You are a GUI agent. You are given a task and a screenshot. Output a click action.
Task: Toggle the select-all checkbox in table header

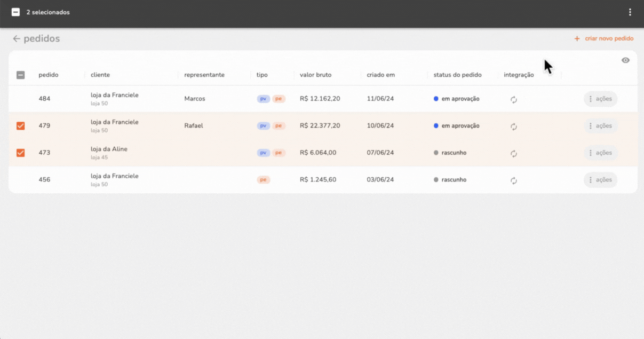(21, 75)
